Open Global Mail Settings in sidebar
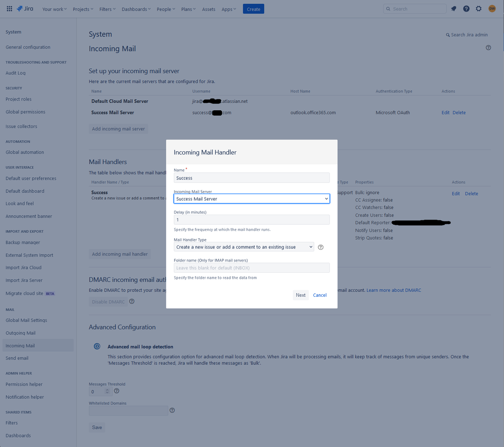The width and height of the screenshot is (504, 447). point(26,320)
